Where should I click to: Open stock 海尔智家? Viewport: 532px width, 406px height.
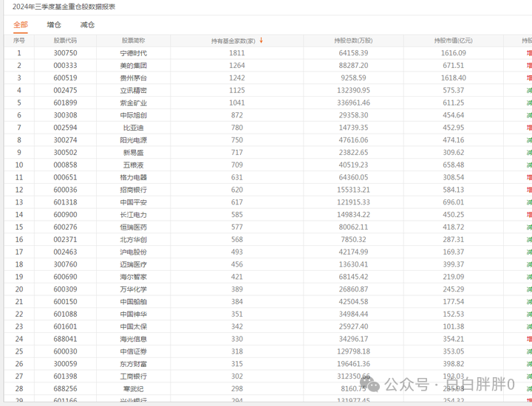(133, 277)
